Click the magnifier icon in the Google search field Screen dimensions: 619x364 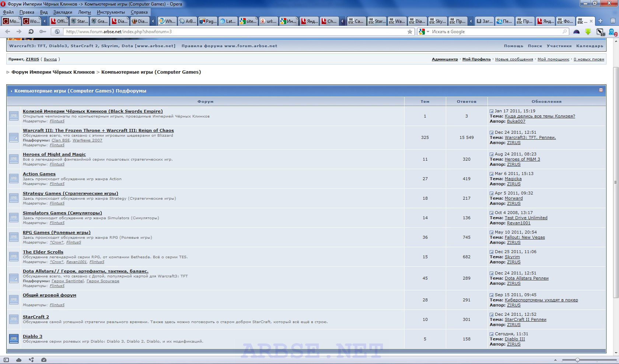[564, 32]
